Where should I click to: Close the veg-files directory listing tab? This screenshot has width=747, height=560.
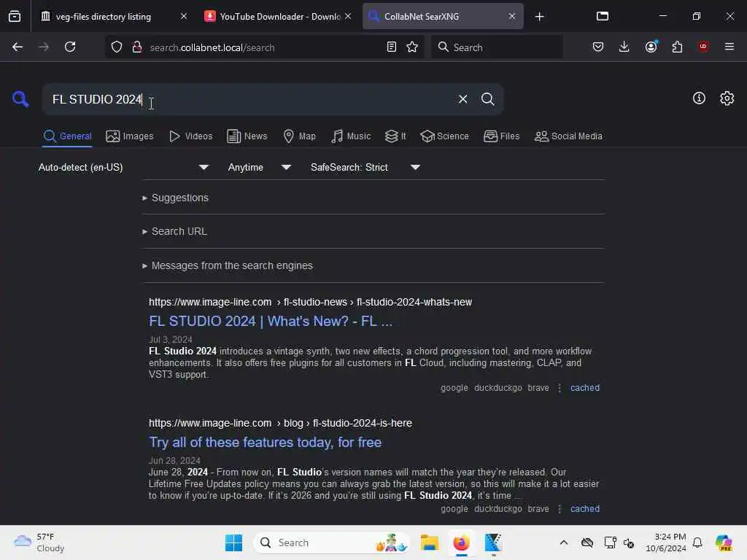pos(184,17)
